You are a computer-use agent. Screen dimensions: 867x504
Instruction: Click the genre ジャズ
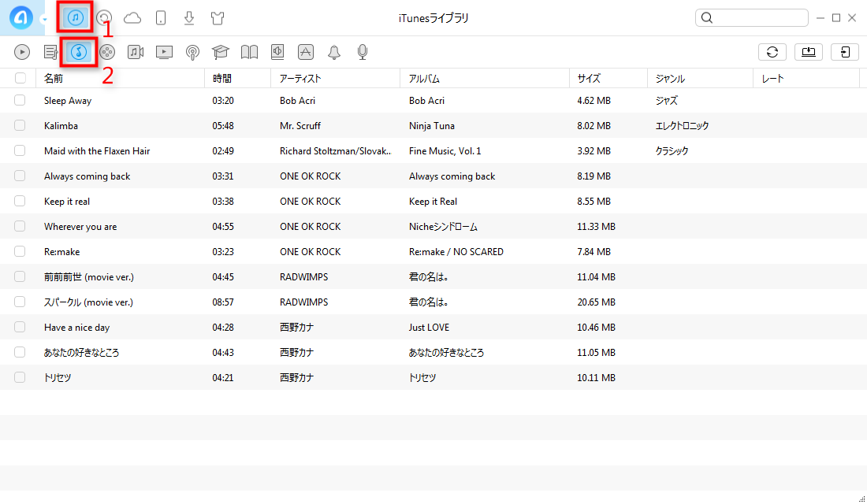coord(666,101)
